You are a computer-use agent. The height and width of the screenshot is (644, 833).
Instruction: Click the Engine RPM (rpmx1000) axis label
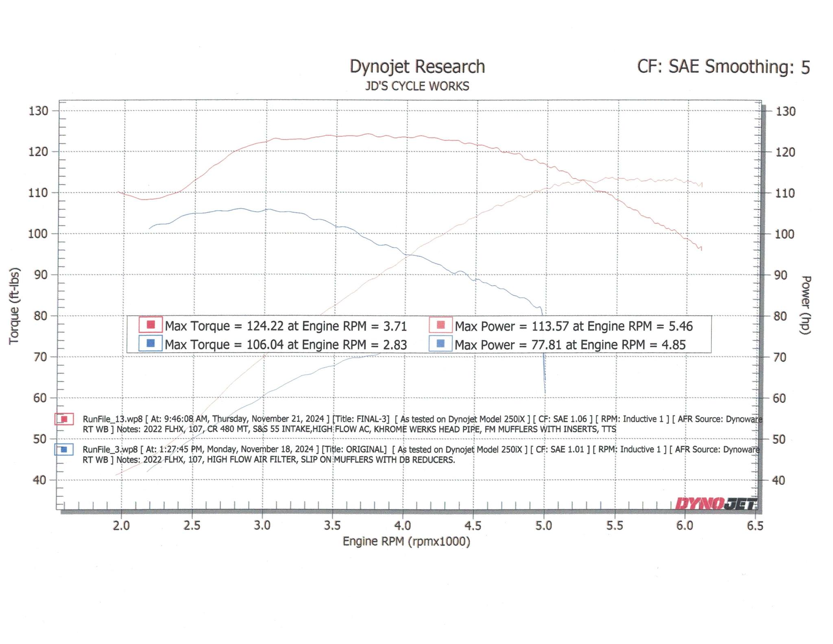coord(406,541)
